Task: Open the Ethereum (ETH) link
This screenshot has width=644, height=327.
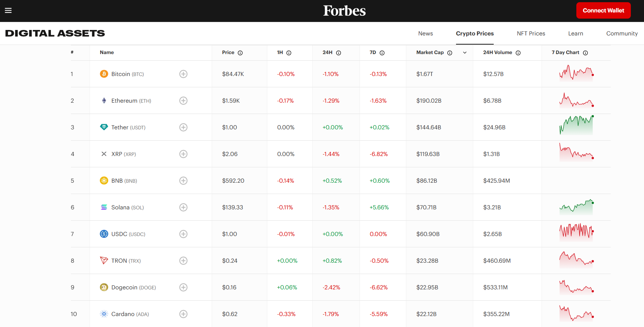Action: (131, 101)
